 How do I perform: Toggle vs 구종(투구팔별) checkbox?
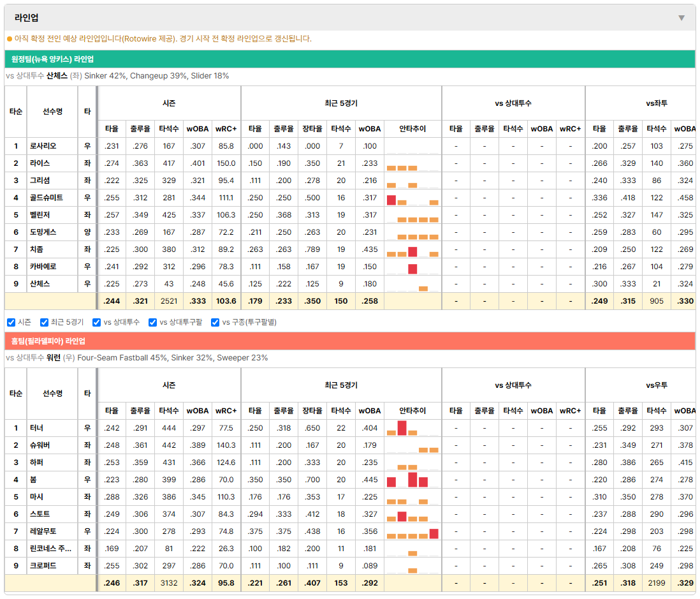pos(215,323)
